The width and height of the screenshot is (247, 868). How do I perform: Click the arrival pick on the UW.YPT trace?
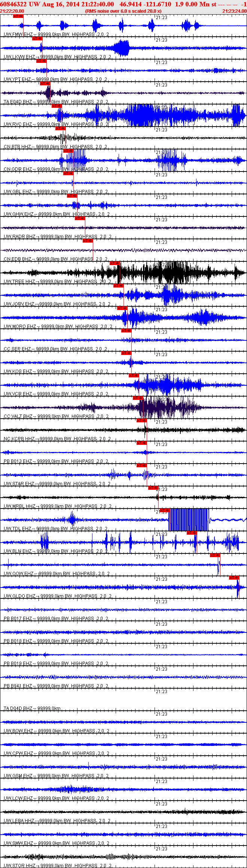[x=41, y=61]
